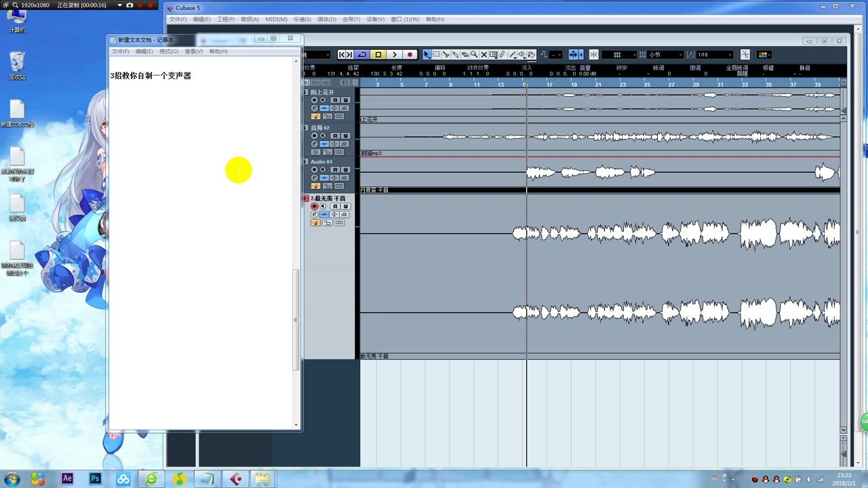The width and height of the screenshot is (868, 488).
Task: Open edit channel settings for 音频 02
Action: coord(315,144)
